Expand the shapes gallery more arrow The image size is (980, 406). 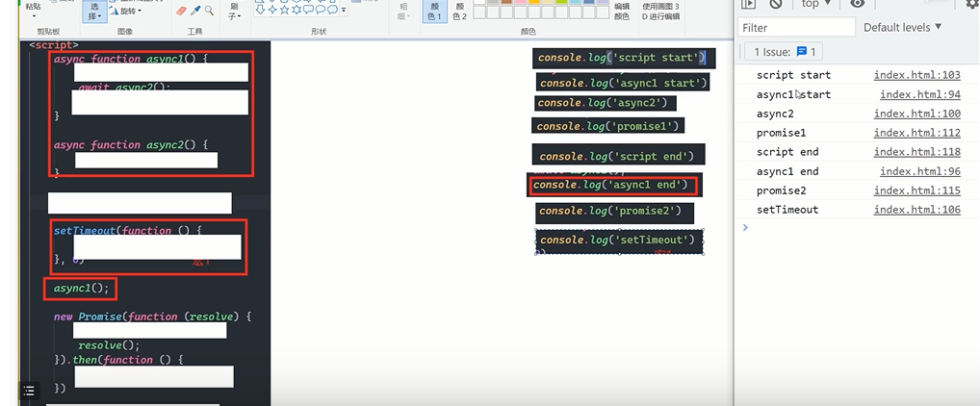click(343, 10)
